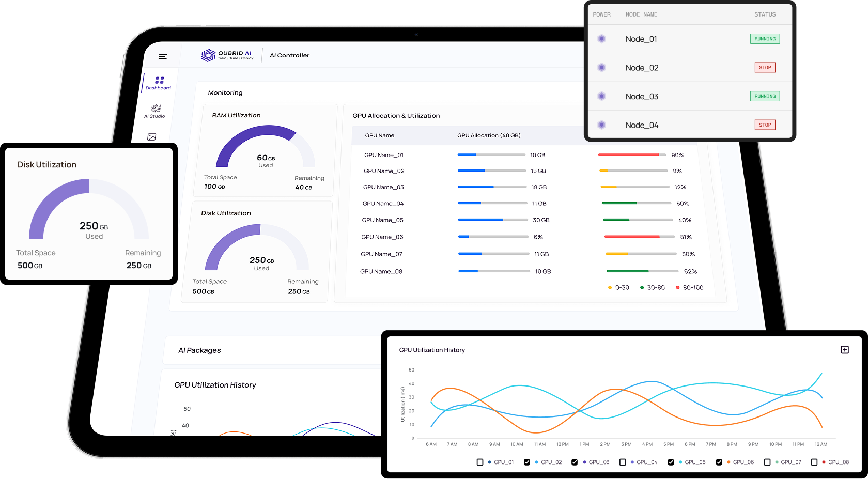Toggle the power icon for Node_01

click(x=601, y=38)
